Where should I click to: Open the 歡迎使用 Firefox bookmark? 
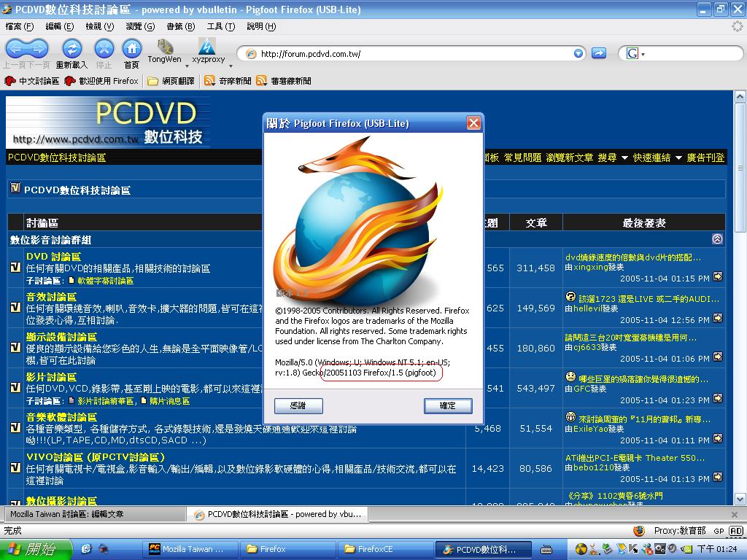click(101, 81)
